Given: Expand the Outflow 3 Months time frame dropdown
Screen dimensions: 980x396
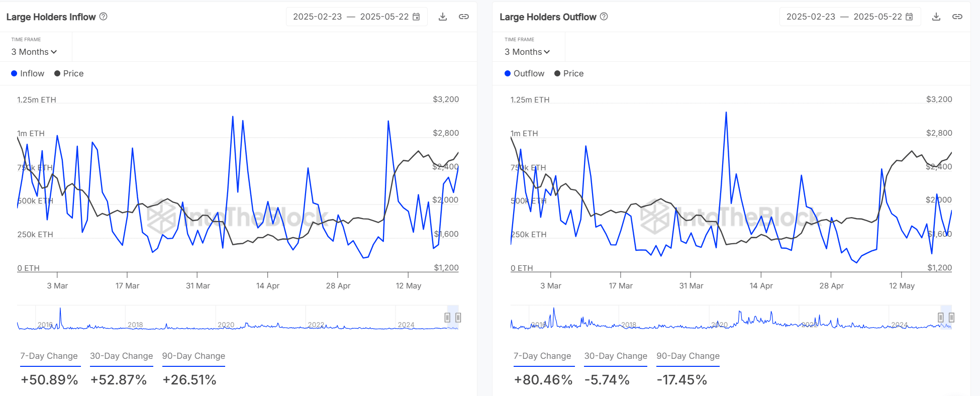Looking at the screenshot, I should 527,52.
